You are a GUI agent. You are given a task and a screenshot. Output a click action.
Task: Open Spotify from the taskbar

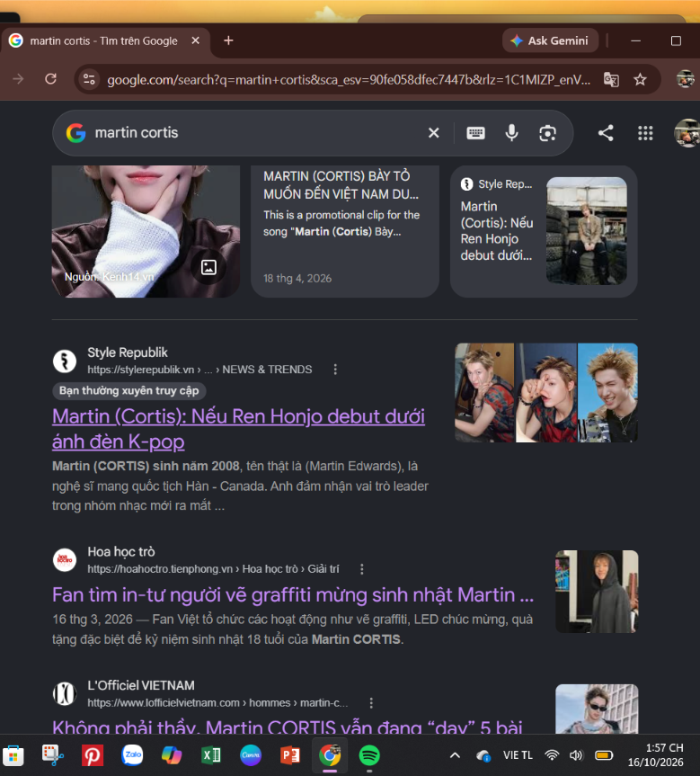point(369,755)
